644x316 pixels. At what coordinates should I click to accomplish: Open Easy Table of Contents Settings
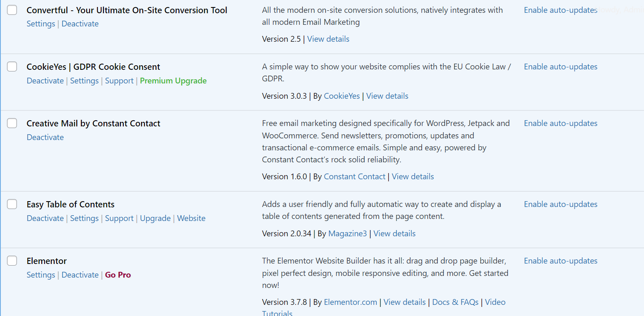[x=84, y=219]
